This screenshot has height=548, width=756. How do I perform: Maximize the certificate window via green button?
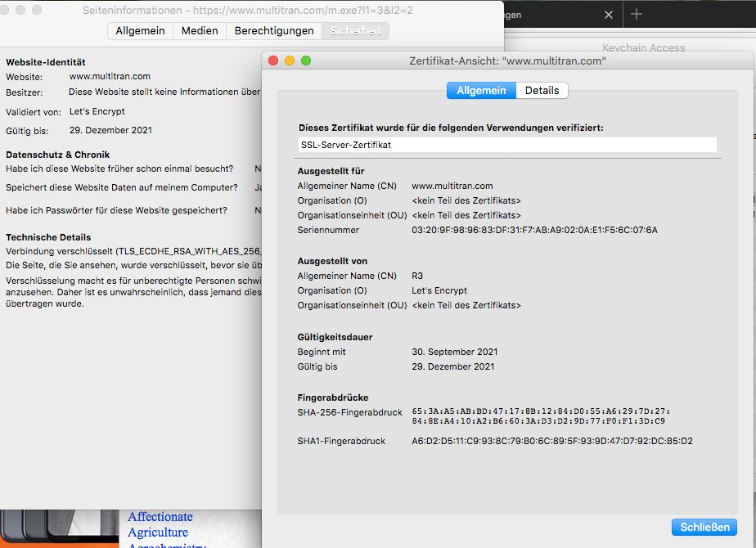pyautogui.click(x=306, y=61)
